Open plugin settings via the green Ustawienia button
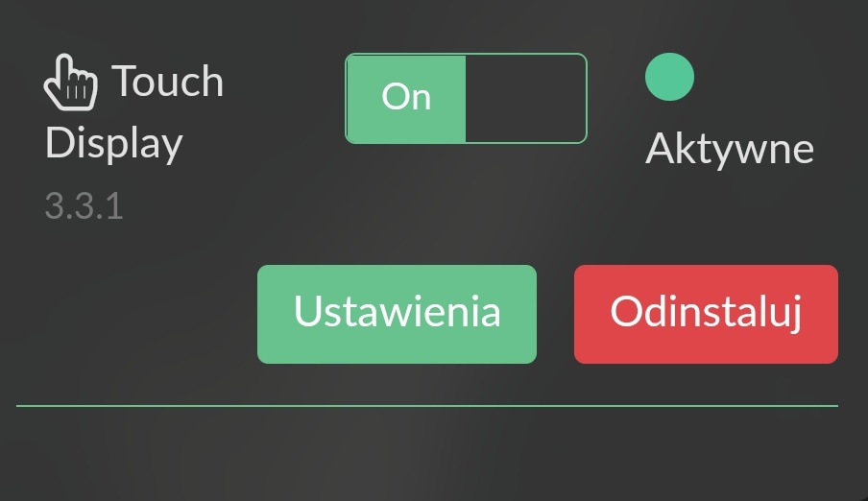This screenshot has width=868, height=501. pos(397,314)
